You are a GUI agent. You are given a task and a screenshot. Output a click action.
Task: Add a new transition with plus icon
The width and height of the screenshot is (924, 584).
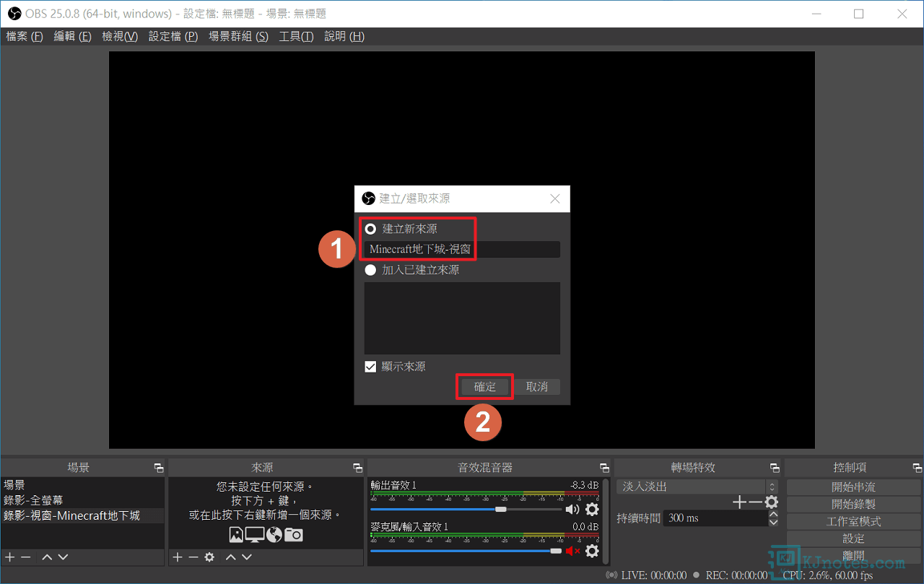pyautogui.click(x=739, y=502)
